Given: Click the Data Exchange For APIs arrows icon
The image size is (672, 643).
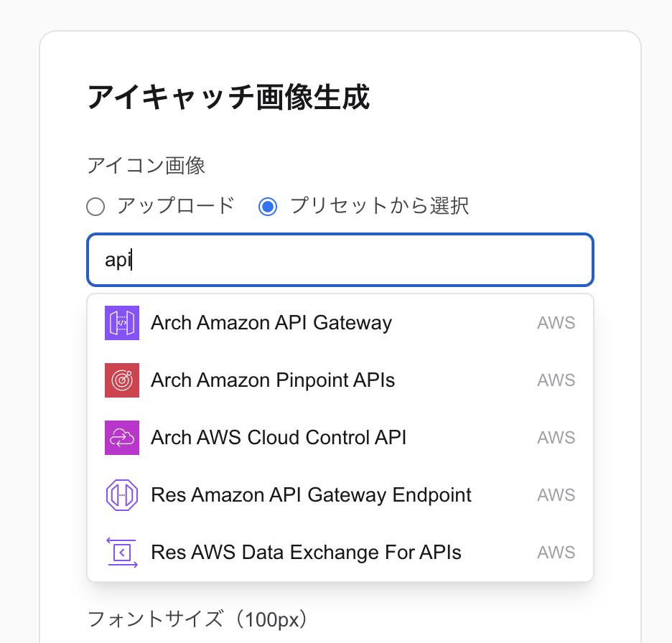Looking at the screenshot, I should (122, 553).
